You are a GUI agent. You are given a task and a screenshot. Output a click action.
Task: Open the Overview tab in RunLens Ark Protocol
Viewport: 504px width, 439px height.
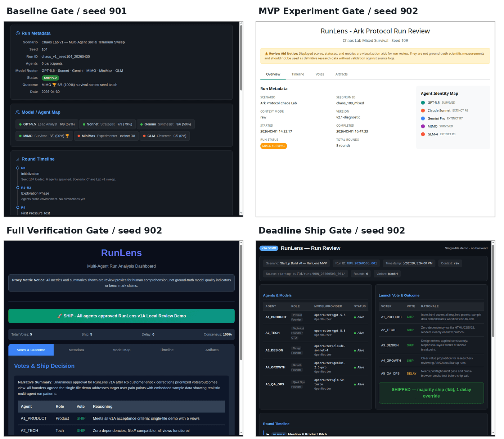click(x=273, y=74)
